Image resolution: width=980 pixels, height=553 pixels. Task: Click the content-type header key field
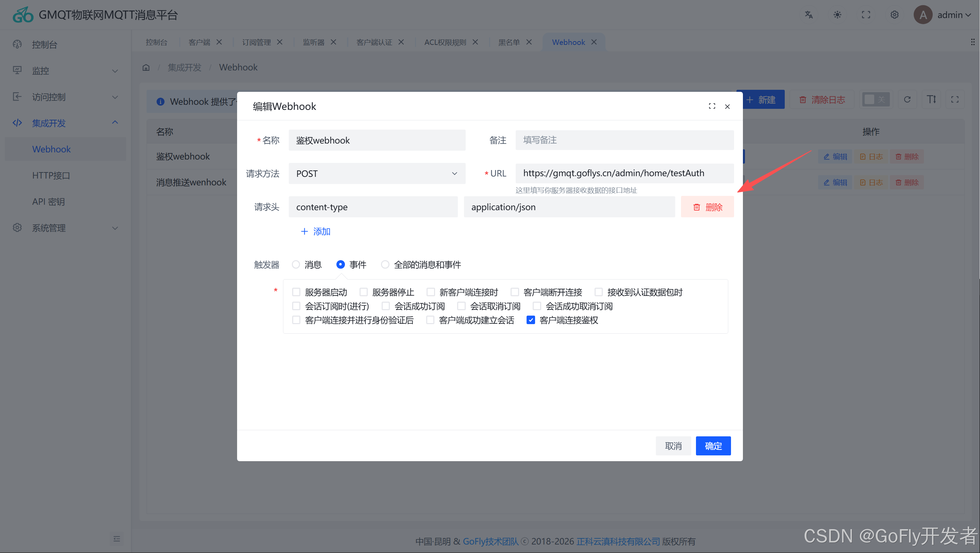pyautogui.click(x=373, y=207)
